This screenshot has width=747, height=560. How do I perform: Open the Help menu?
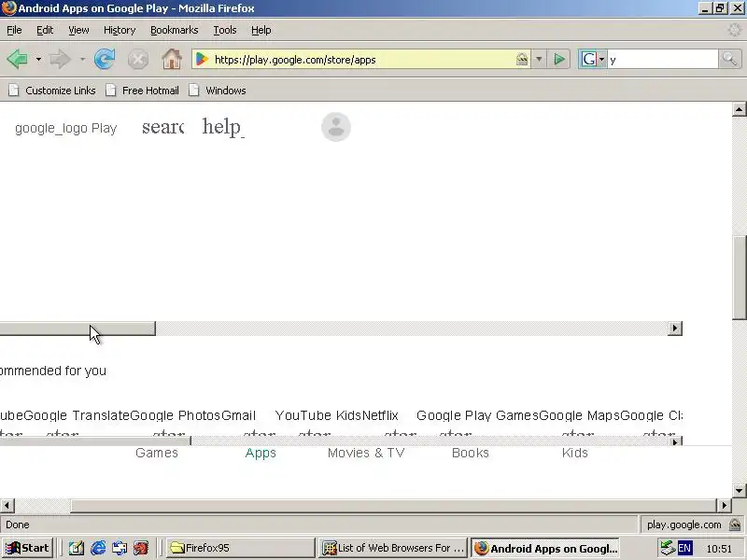click(x=261, y=30)
